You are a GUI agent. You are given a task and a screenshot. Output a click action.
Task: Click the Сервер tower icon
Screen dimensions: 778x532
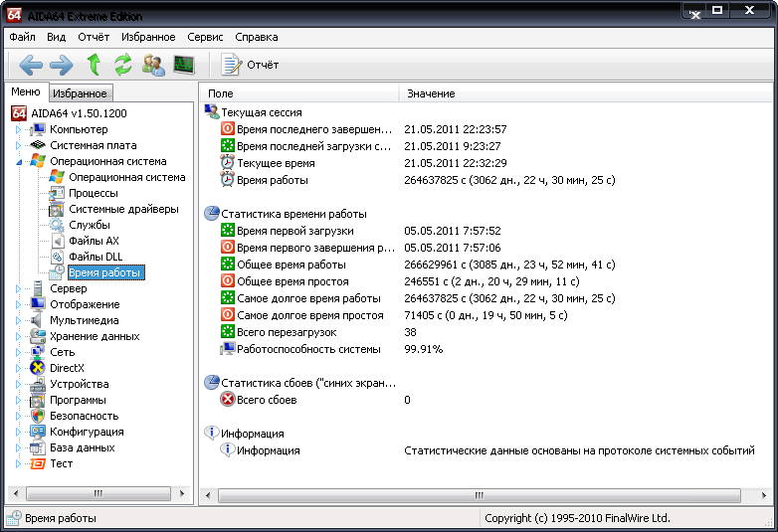(38, 288)
